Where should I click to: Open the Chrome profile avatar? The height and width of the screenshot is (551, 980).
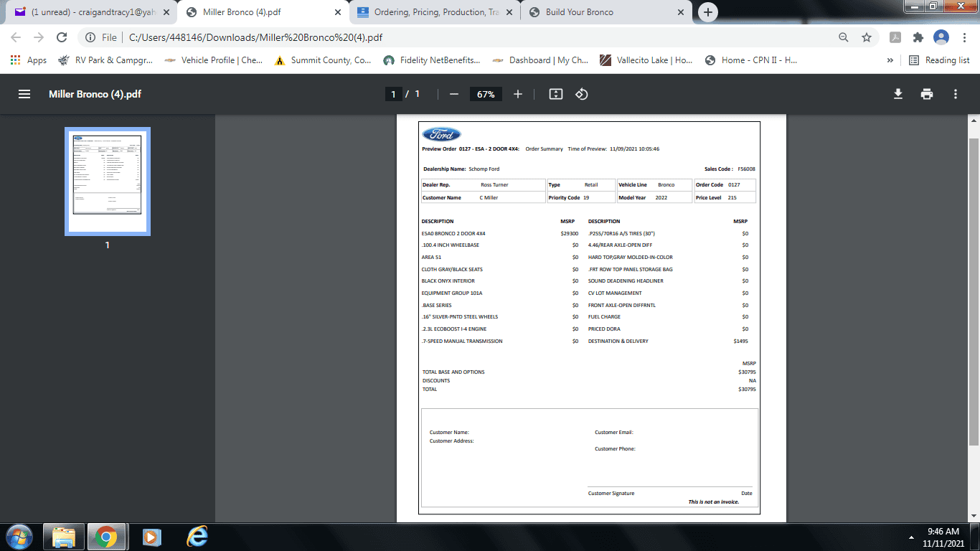(x=941, y=37)
